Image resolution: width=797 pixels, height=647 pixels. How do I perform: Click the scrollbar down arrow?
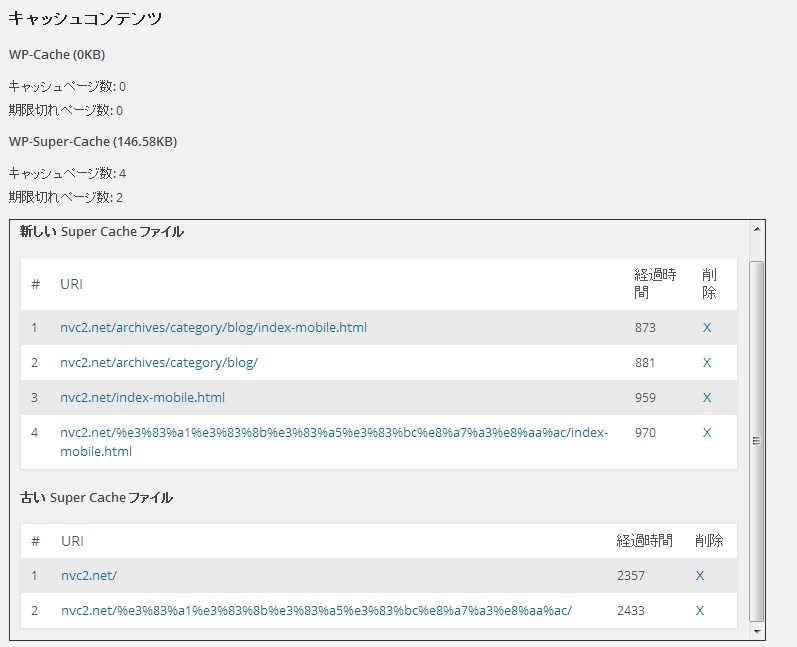757,632
